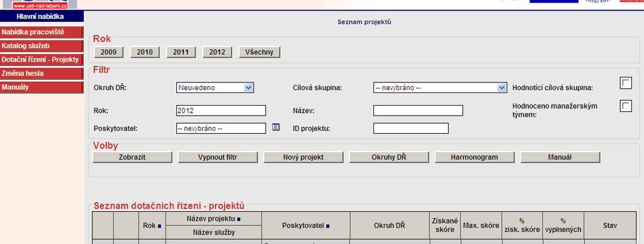Open Okruhy DŘ button

389,157
